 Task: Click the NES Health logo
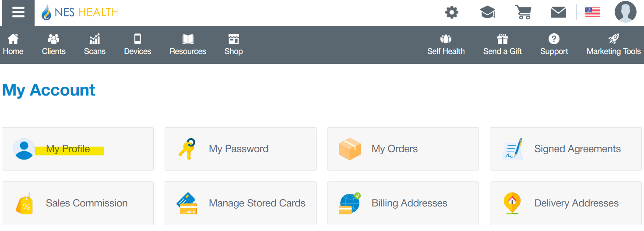[x=80, y=12]
